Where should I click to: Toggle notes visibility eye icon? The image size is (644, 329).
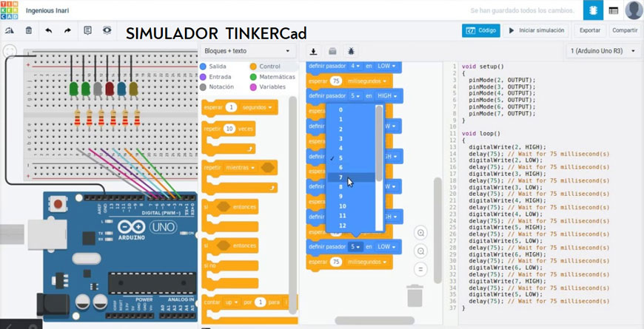[x=107, y=30]
